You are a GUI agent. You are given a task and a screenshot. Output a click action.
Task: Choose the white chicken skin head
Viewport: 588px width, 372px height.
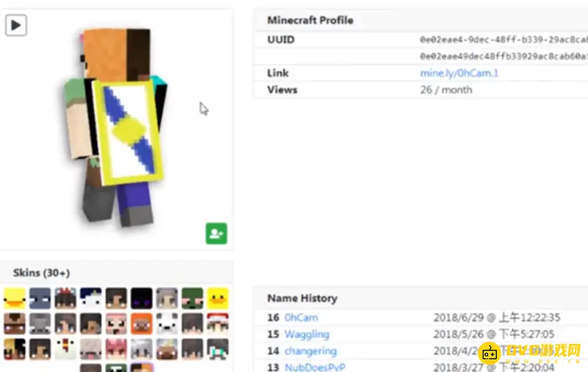point(65,348)
